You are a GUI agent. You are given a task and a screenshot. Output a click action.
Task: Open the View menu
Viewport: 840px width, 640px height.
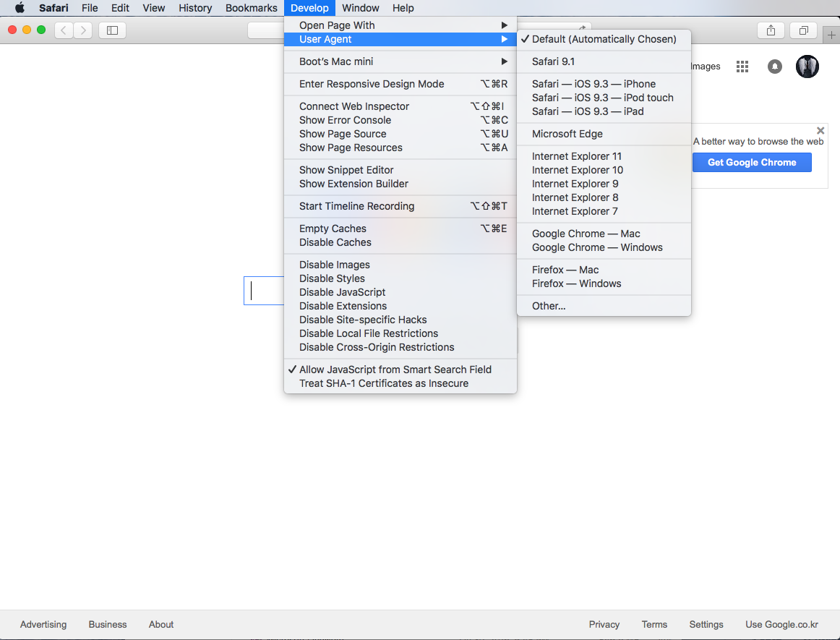tap(154, 7)
